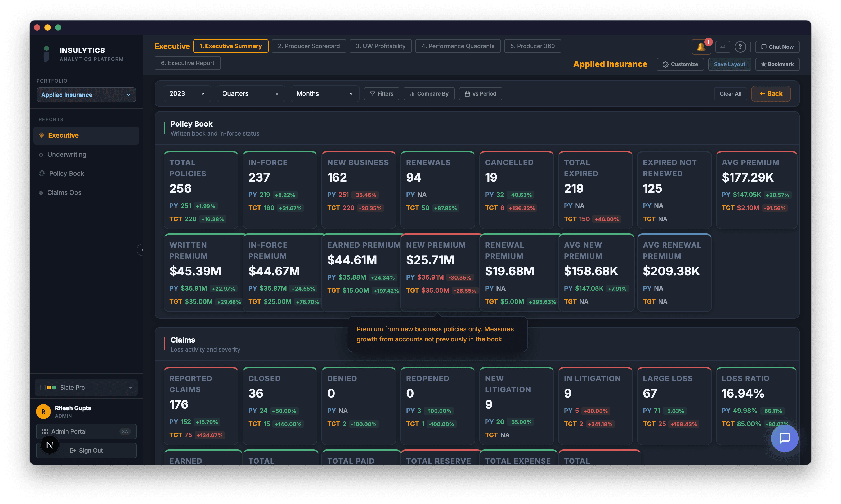Click the Compare By bar chart icon
Screen dimensions: 841x504
[412, 94]
